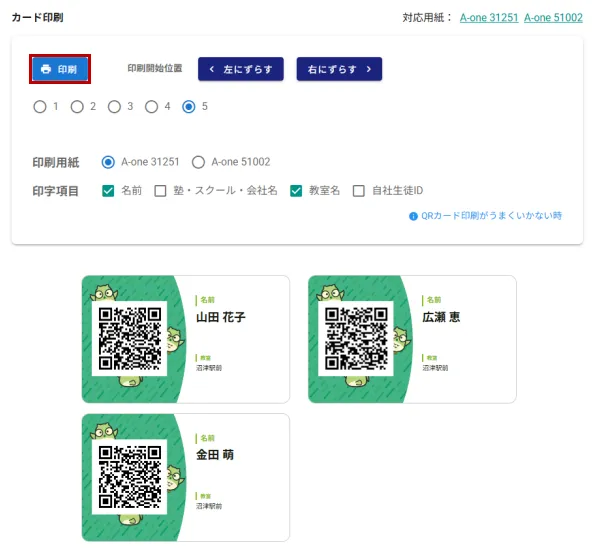The height and width of the screenshot is (549, 604).
Task: Enable 塾・スクール・会社名 checkbox
Action: [x=160, y=191]
